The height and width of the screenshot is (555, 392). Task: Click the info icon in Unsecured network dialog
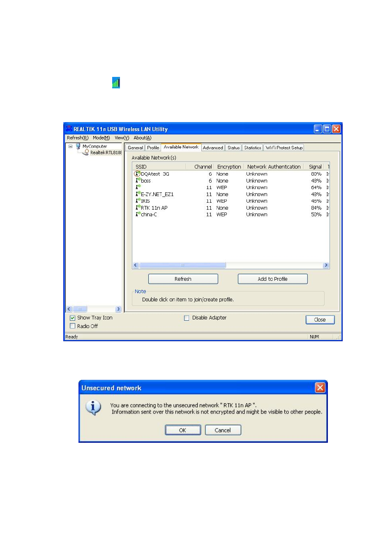click(x=93, y=407)
